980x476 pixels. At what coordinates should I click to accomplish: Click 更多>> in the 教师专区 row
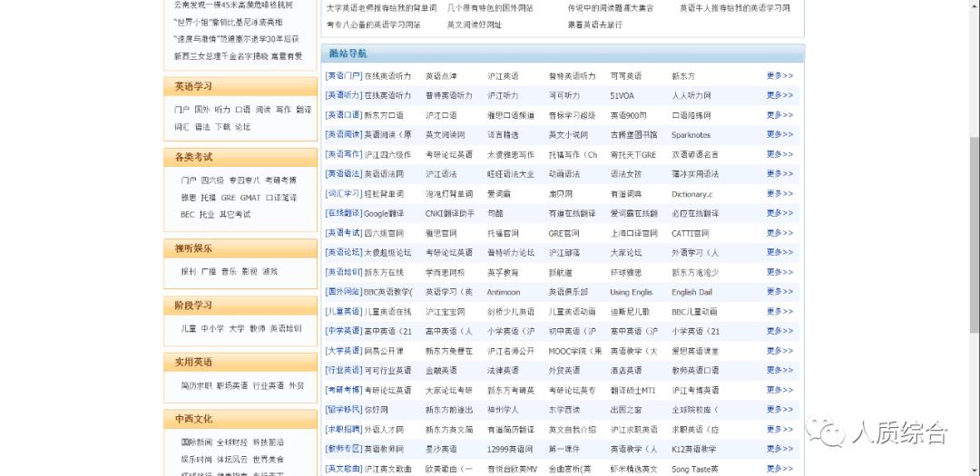779,449
